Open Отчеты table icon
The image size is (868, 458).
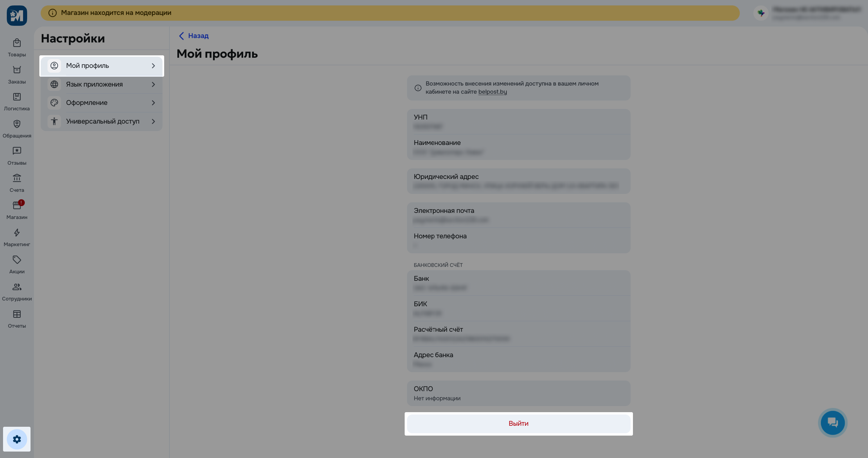17,314
